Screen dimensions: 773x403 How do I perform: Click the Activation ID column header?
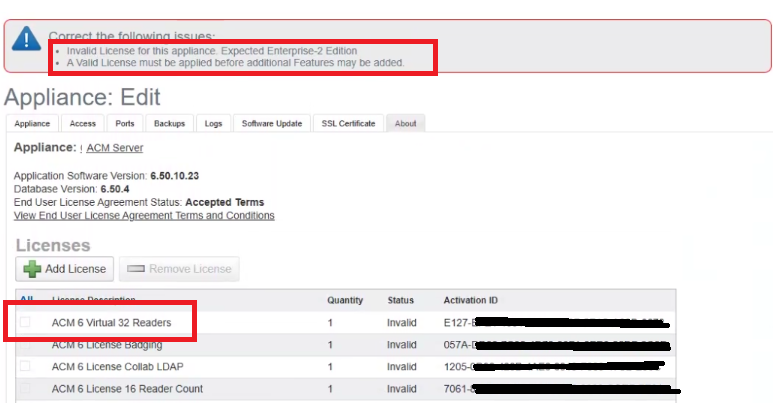(470, 300)
